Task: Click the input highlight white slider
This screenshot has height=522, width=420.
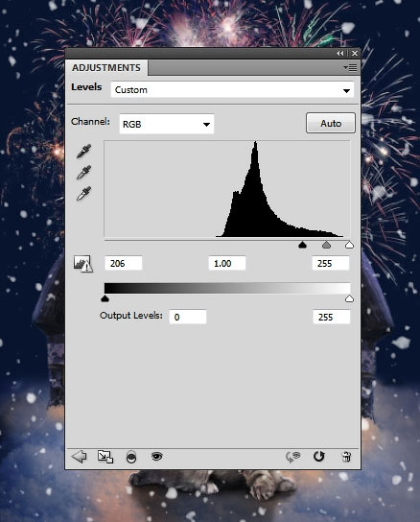Action: [x=349, y=245]
